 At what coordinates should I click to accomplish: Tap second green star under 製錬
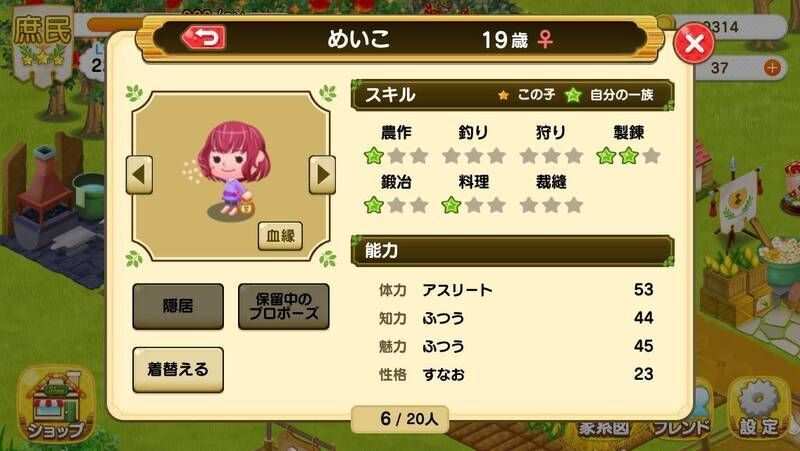pyautogui.click(x=629, y=156)
